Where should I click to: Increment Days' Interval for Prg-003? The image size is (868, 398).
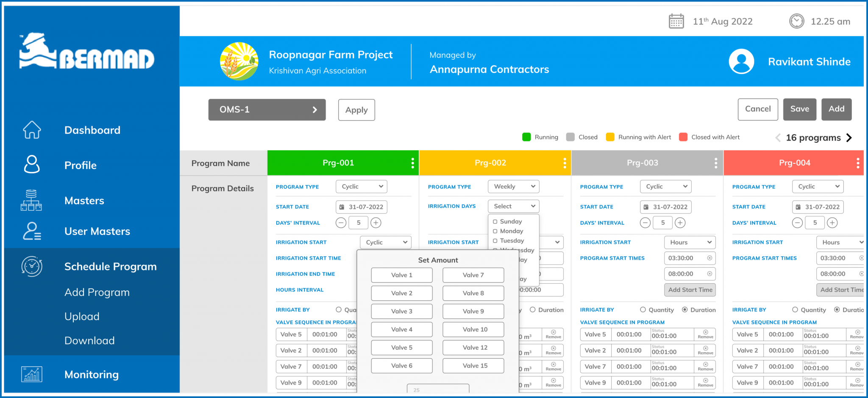(x=680, y=222)
